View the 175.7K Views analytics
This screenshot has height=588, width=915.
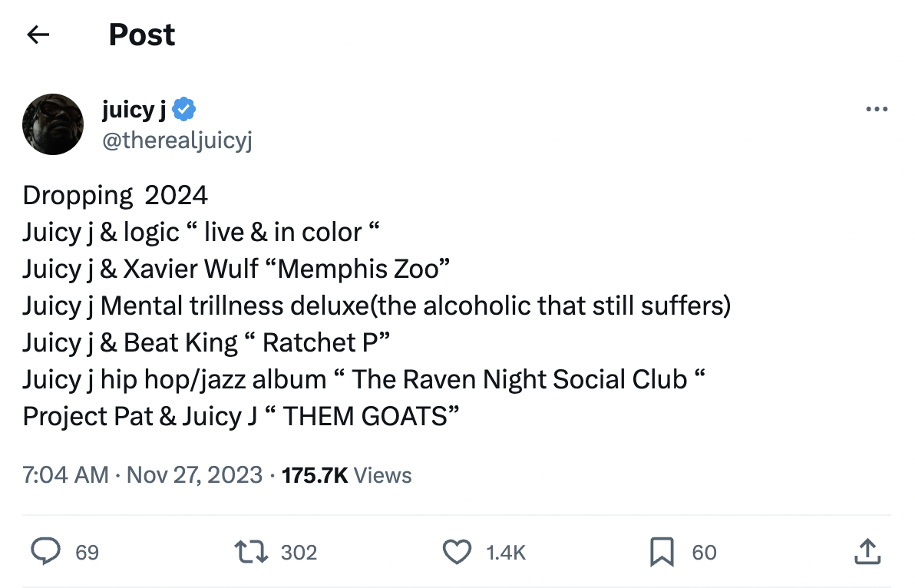347,475
